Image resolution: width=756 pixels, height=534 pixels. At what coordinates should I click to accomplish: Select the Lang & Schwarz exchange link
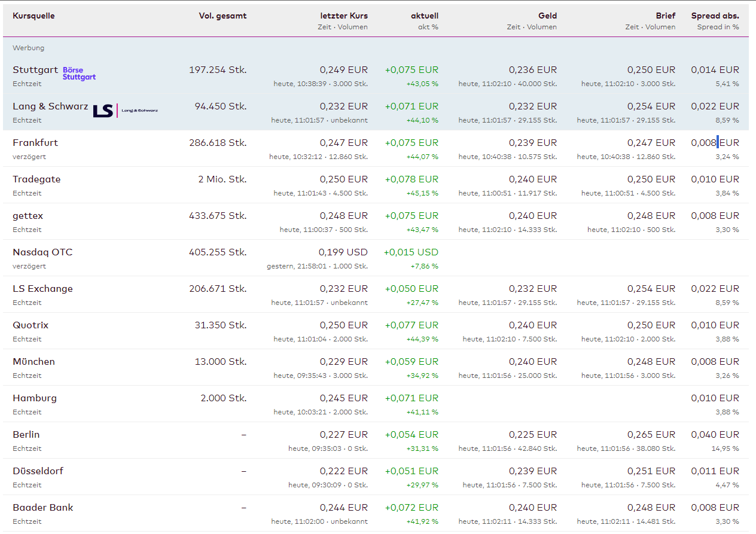pyautogui.click(x=50, y=106)
